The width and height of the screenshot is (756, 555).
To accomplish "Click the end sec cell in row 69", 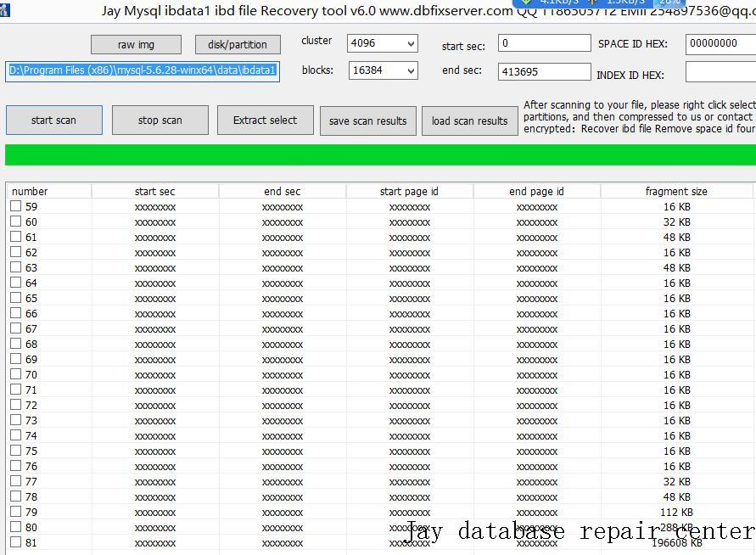I will click(283, 360).
